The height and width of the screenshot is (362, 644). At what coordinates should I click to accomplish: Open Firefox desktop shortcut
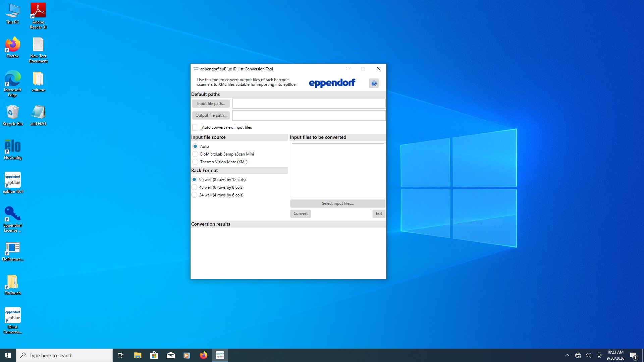point(13,48)
